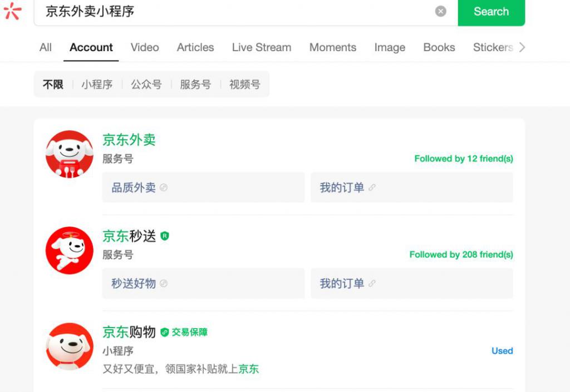This screenshot has height=392, width=570.
Task: Click the link icon beside 京东外卖's 我的订单
Action: click(372, 187)
